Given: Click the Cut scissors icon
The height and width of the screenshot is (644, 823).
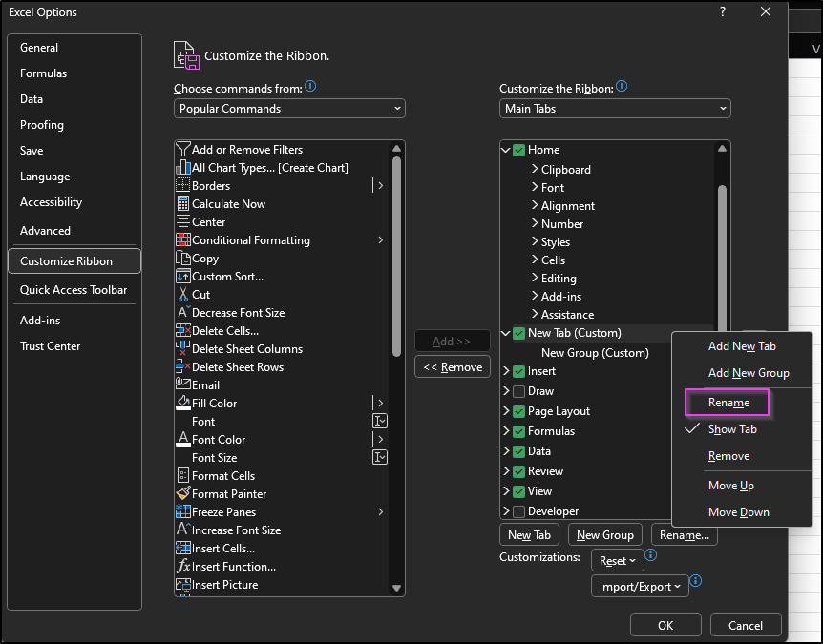Looking at the screenshot, I should (183, 294).
